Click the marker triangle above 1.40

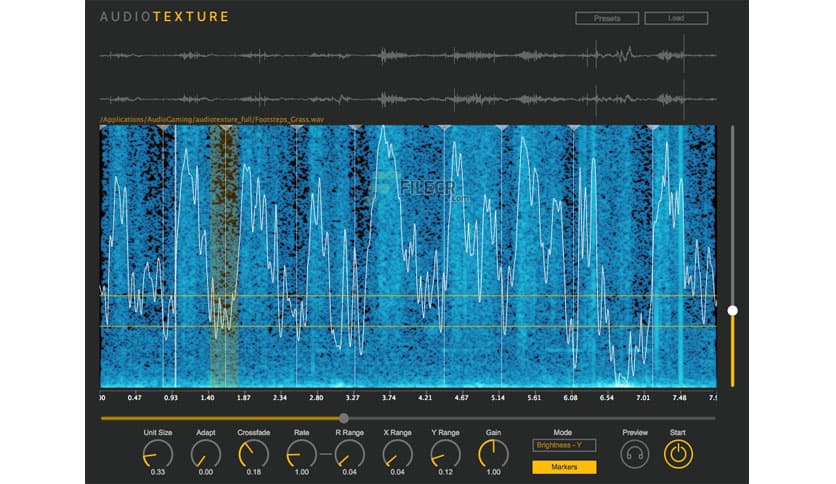[x=226, y=128]
